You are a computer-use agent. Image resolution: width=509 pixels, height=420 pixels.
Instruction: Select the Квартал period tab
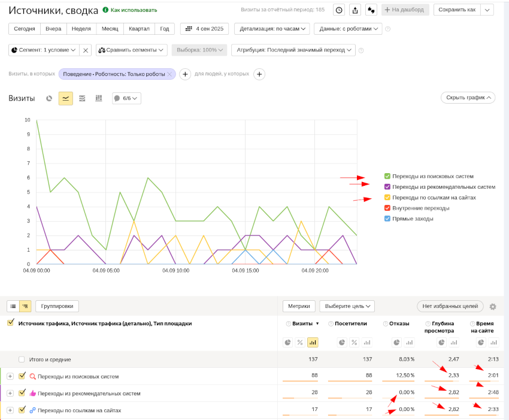(x=139, y=29)
